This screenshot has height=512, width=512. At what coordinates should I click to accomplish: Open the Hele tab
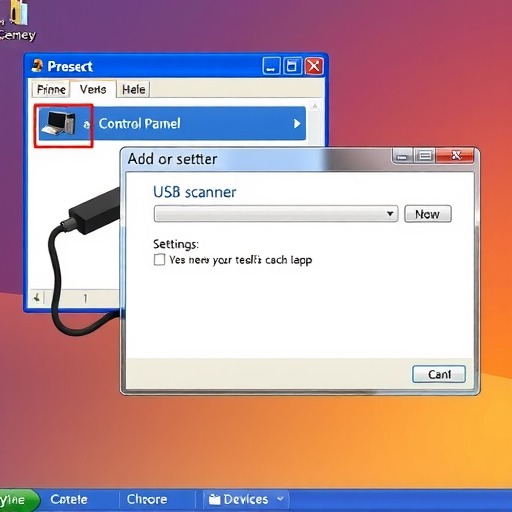pos(133,89)
